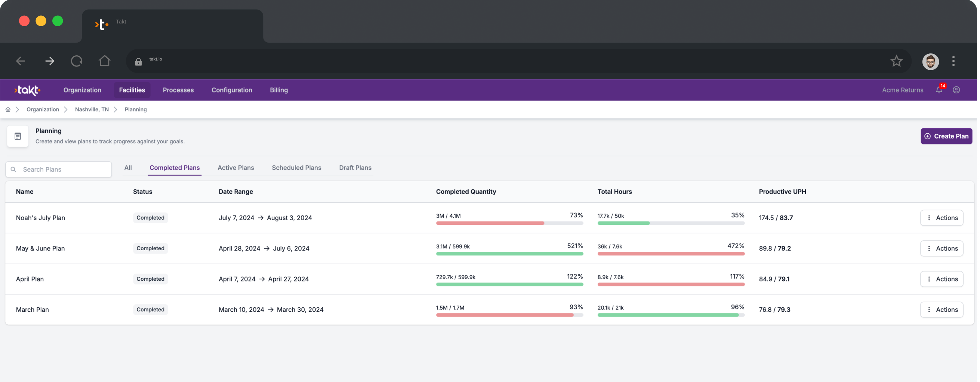This screenshot has width=980, height=382.
Task: Open the Actions menu for March Plan
Action: click(942, 310)
